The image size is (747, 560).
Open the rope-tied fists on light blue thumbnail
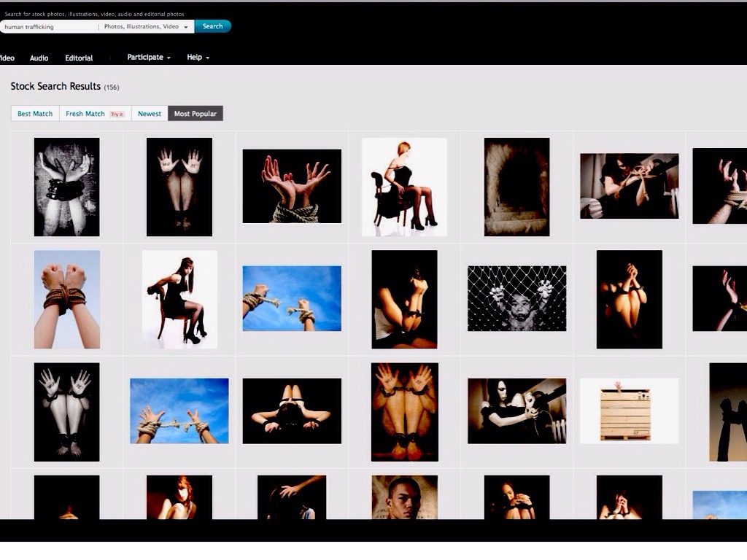67,299
